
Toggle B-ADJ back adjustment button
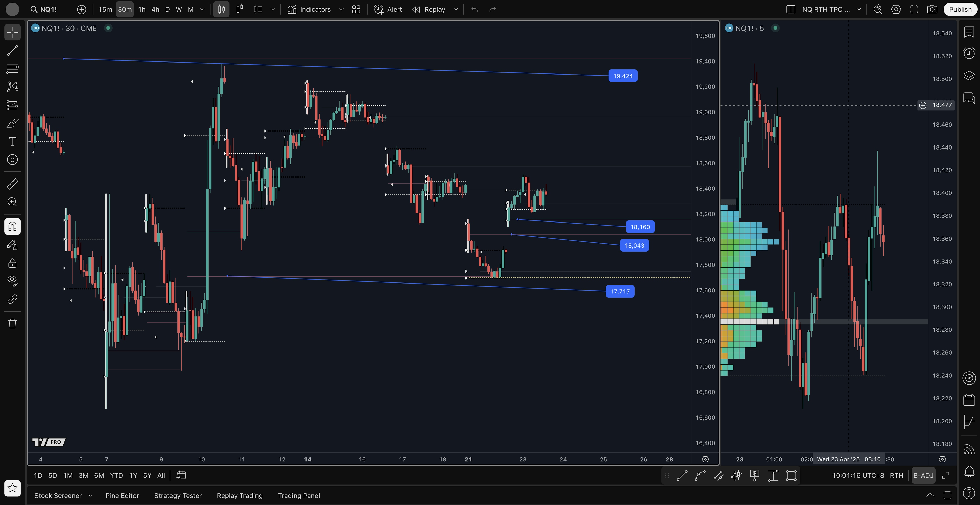[x=923, y=475]
